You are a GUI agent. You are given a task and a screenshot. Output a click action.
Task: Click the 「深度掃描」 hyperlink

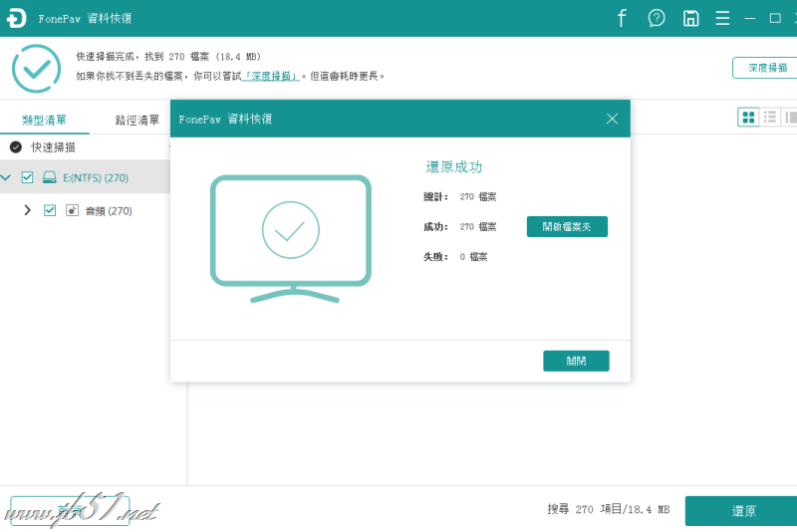pos(270,77)
